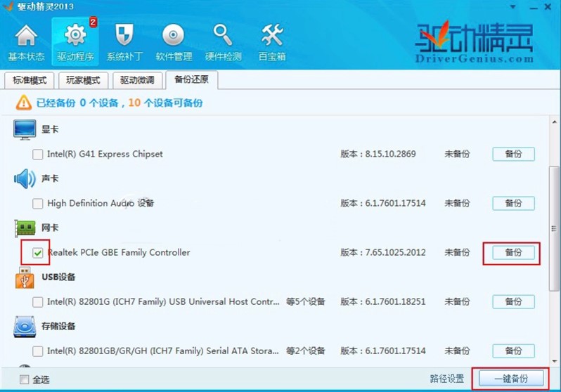The image size is (561, 392).
Task: Toggle the 全选 select-all checkbox
Action: (x=25, y=379)
